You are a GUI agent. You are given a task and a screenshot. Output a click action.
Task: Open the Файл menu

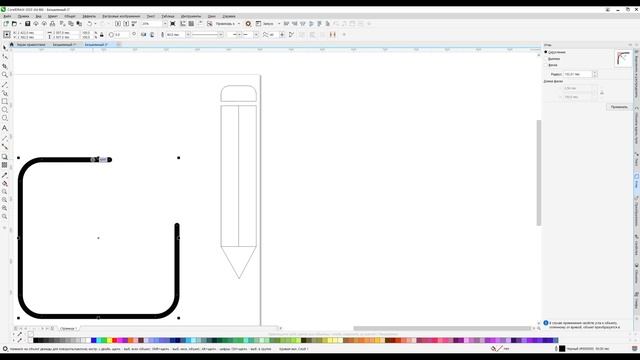[x=7, y=16]
